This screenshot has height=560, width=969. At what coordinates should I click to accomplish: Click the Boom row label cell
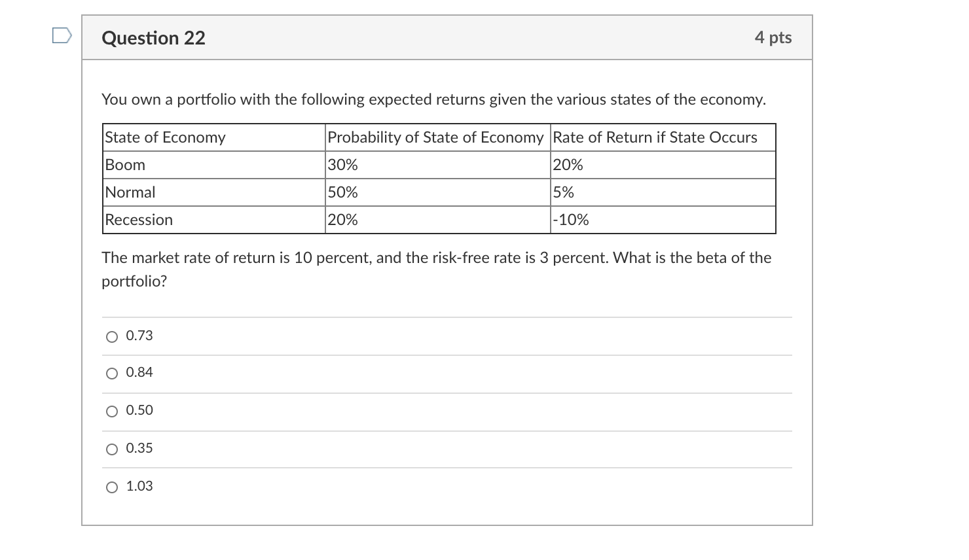coord(126,165)
